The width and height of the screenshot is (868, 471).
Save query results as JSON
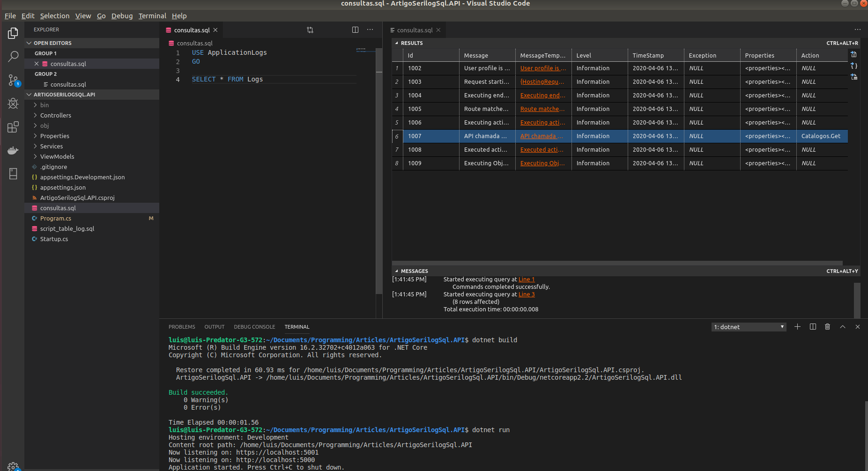(854, 66)
